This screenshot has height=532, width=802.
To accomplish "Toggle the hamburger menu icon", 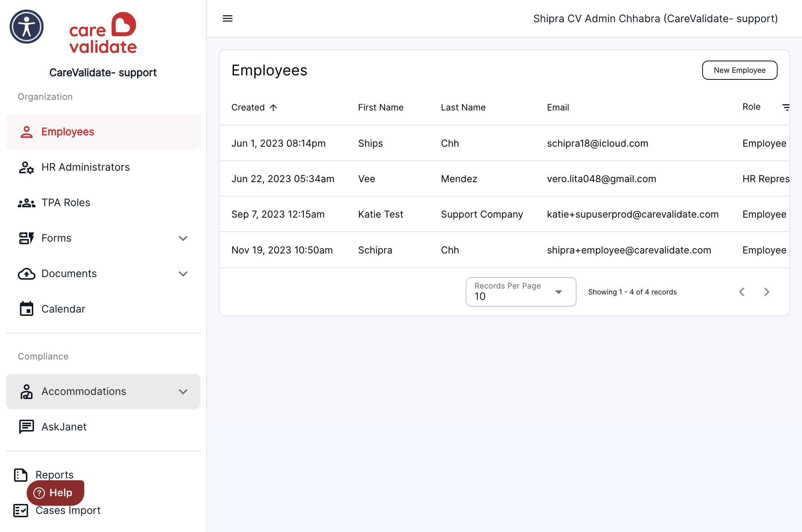I will click(x=228, y=18).
